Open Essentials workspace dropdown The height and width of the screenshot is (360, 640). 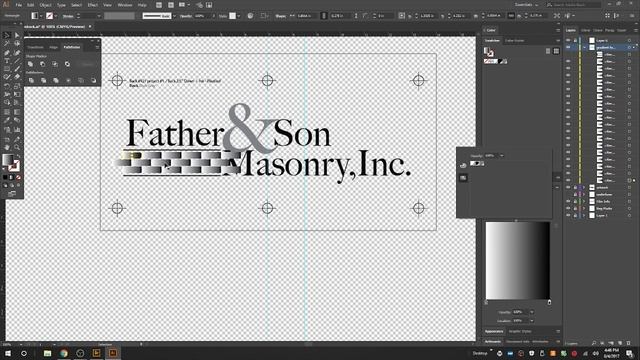526,4
